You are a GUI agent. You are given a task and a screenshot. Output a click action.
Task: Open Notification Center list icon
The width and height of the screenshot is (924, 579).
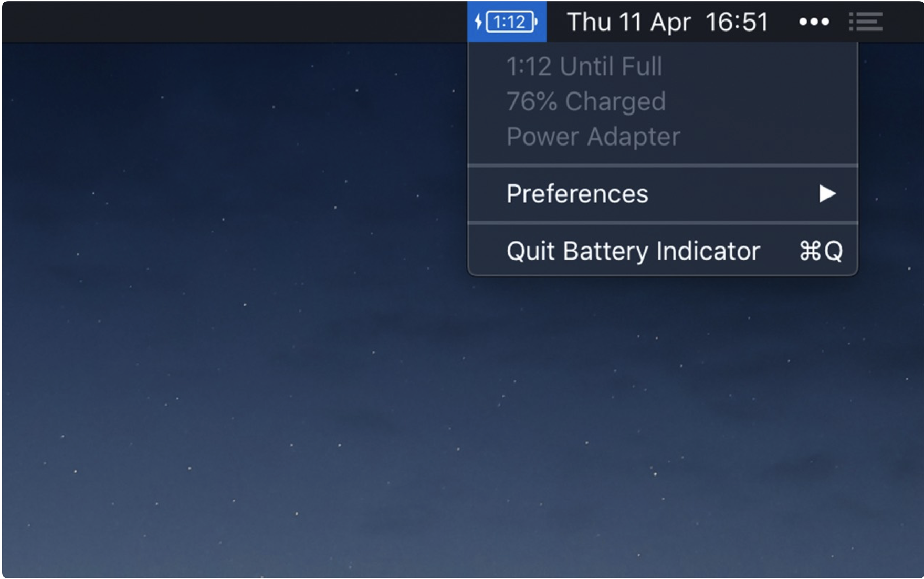[x=866, y=22]
